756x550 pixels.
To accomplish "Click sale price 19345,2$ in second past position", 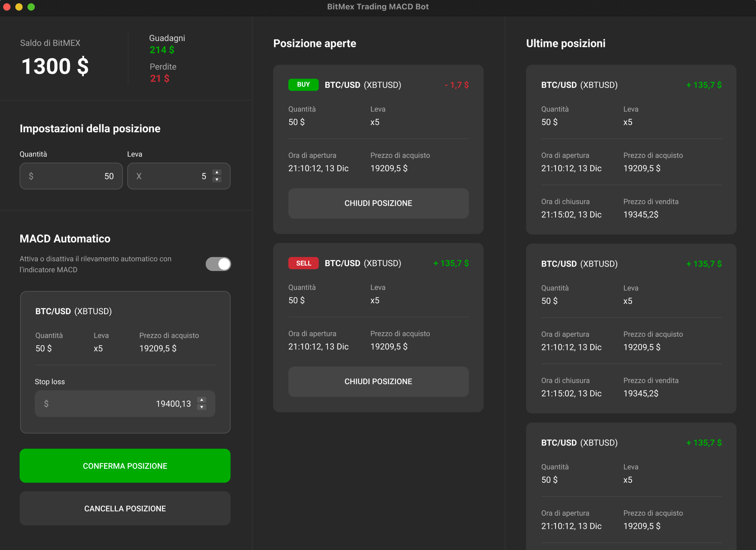I will 641,394.
